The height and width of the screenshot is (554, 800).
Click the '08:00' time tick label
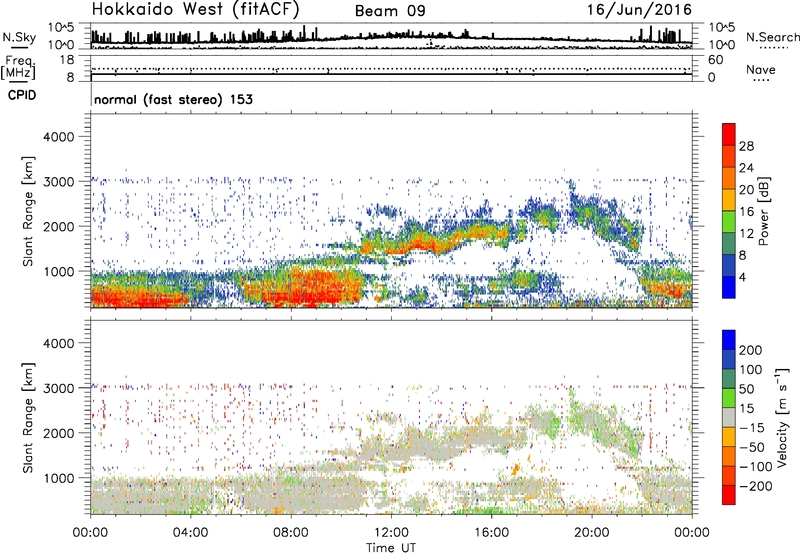pyautogui.click(x=291, y=533)
